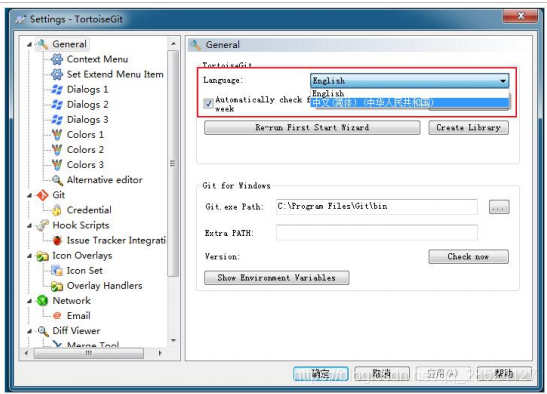The width and height of the screenshot is (547, 394).
Task: Select Alternative editor in the tree
Action: [x=104, y=180]
